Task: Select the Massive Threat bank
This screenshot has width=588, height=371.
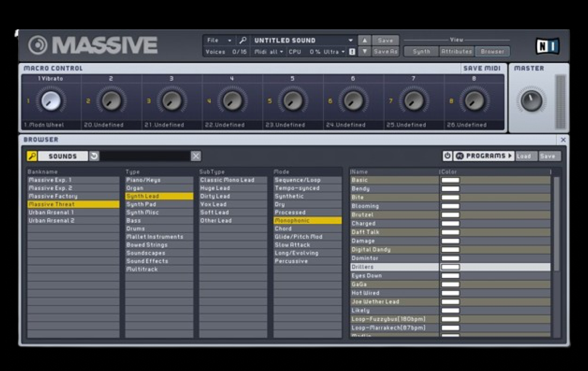Action: [73, 204]
